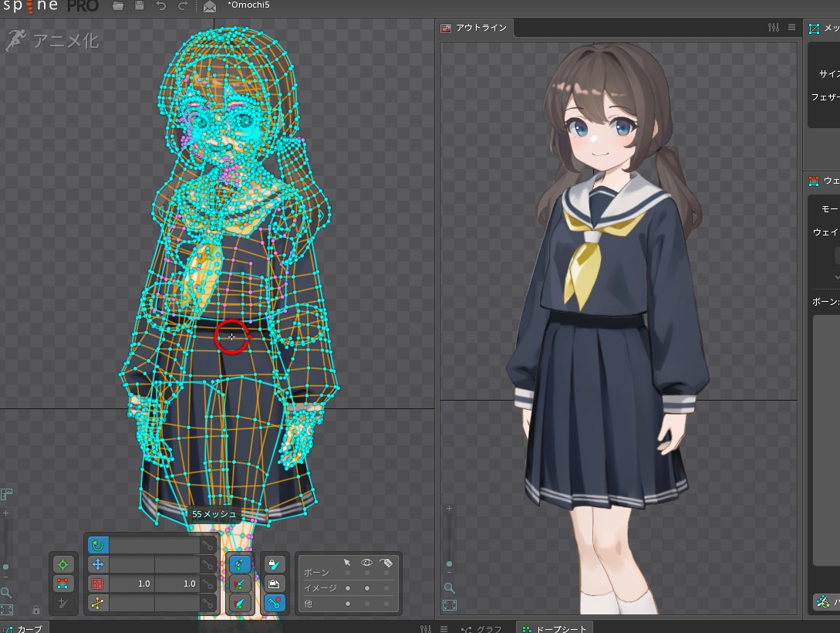Click the アウトライン view zoom slider handle
The height and width of the screenshot is (633, 840).
click(450, 564)
